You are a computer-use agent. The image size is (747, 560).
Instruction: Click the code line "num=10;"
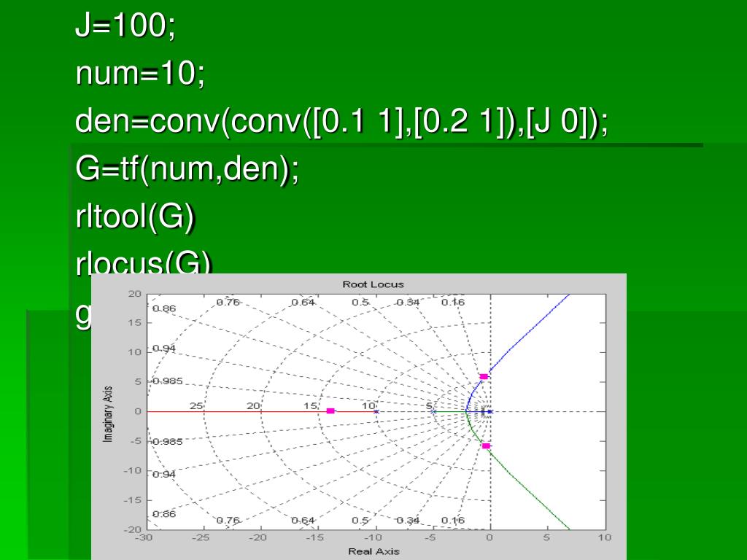140,74
